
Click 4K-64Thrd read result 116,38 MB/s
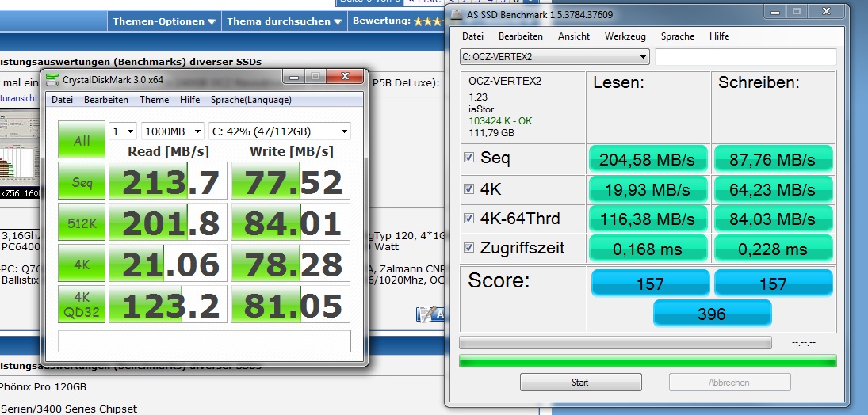pyautogui.click(x=648, y=219)
